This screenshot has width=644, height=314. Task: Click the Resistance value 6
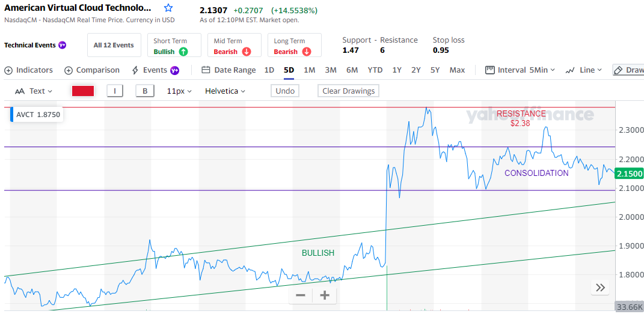coord(382,50)
